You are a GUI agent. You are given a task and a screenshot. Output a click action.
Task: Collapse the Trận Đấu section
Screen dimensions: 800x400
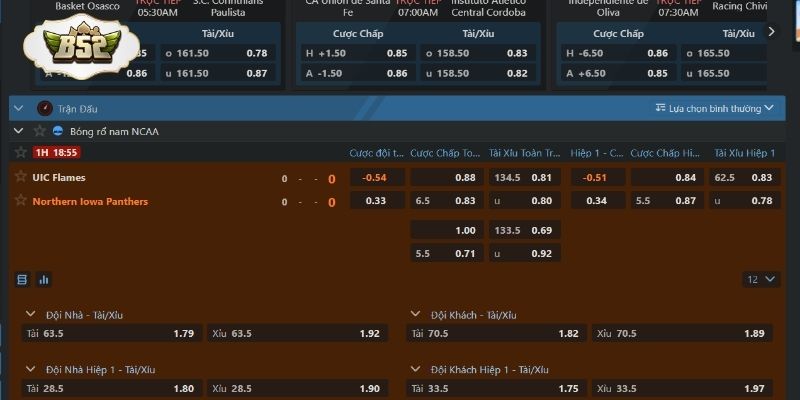point(18,108)
